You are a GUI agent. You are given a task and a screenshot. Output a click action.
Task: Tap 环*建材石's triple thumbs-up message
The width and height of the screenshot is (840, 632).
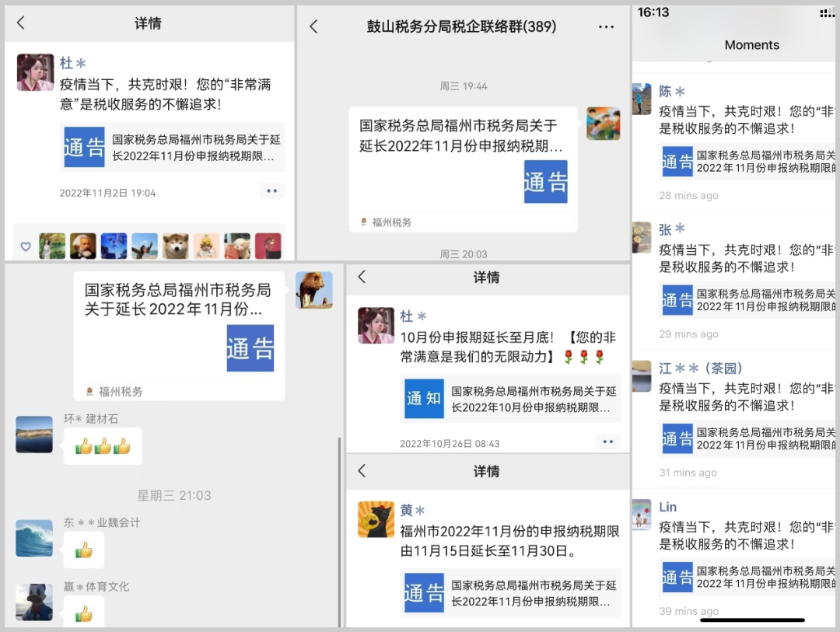tap(103, 445)
